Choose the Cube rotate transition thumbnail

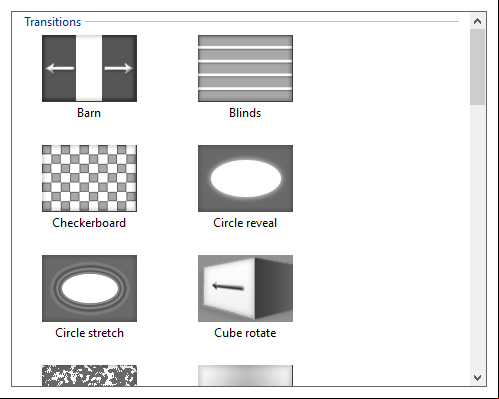click(245, 288)
